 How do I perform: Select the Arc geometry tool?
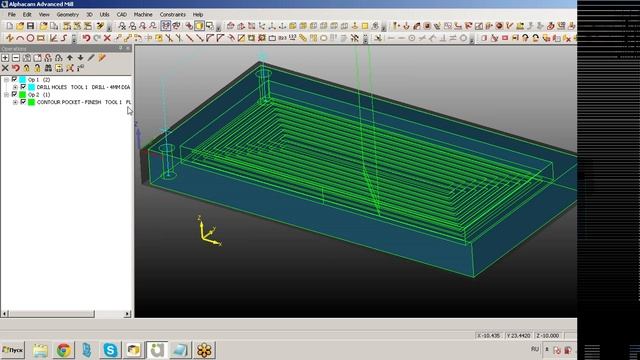point(20,38)
